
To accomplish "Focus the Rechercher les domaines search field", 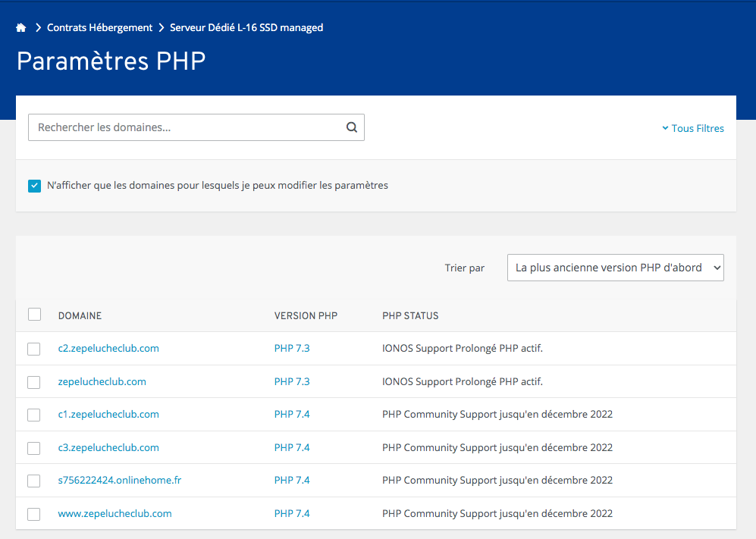I will (x=186, y=127).
